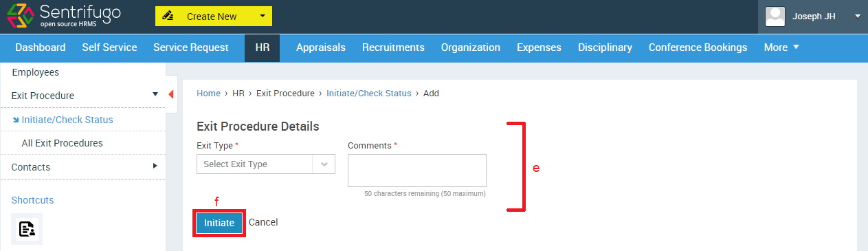The width and height of the screenshot is (868, 251).
Task: Click the Initiate button
Action: 219,223
